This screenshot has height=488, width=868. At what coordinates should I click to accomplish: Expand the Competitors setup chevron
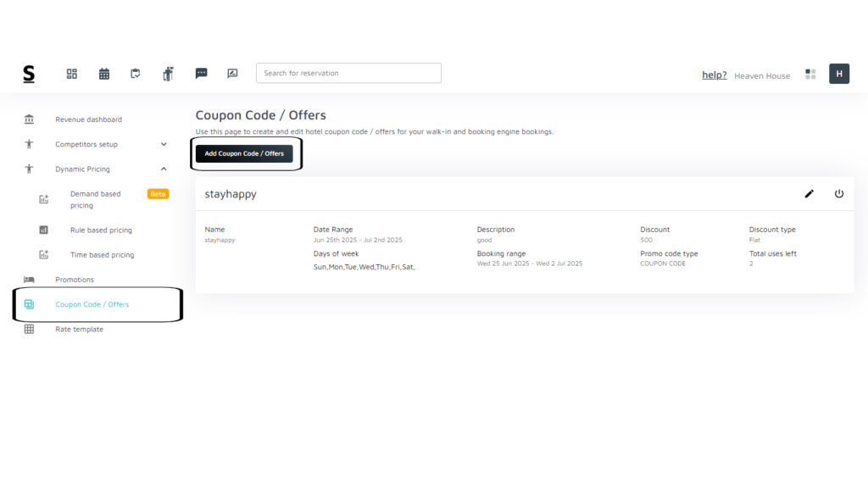click(164, 144)
